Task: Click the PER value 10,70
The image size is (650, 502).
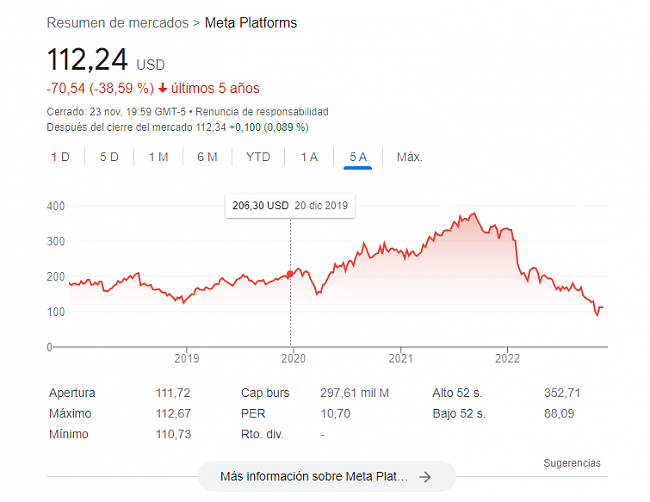Action: (335, 414)
